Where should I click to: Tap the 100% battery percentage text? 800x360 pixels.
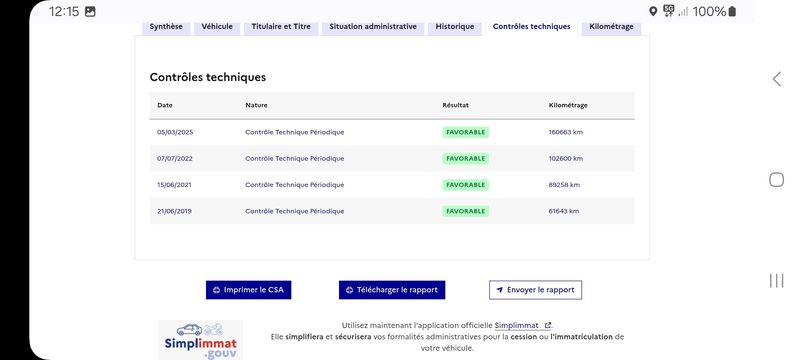coord(709,11)
